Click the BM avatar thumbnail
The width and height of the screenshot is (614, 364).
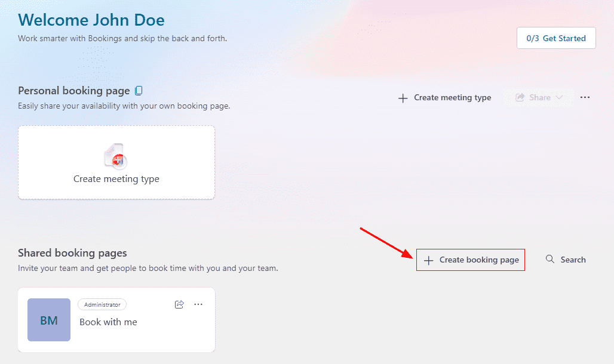tap(49, 320)
